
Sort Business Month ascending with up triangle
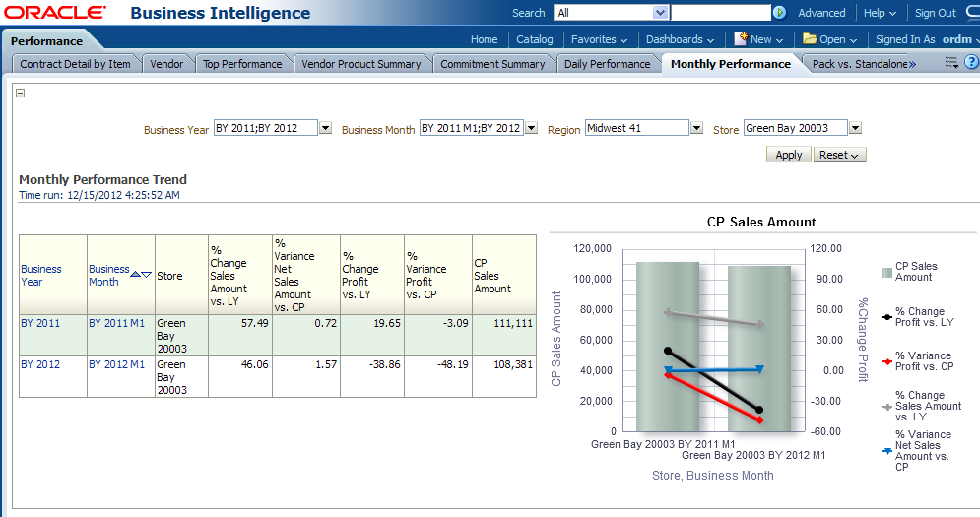pyautogui.click(x=136, y=275)
